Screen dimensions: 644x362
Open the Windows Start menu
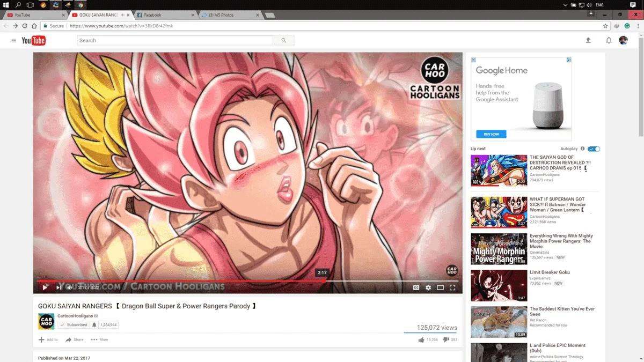pyautogui.click(x=6, y=5)
